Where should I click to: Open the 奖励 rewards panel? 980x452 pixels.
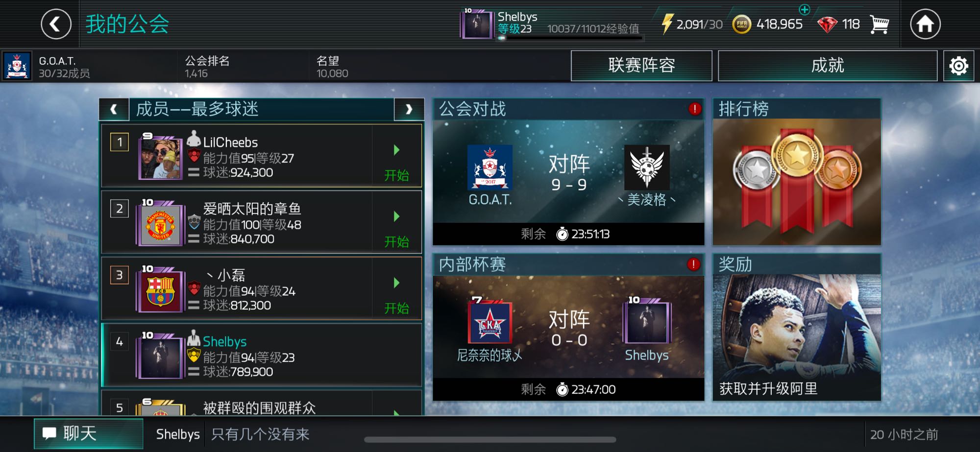pos(797,327)
